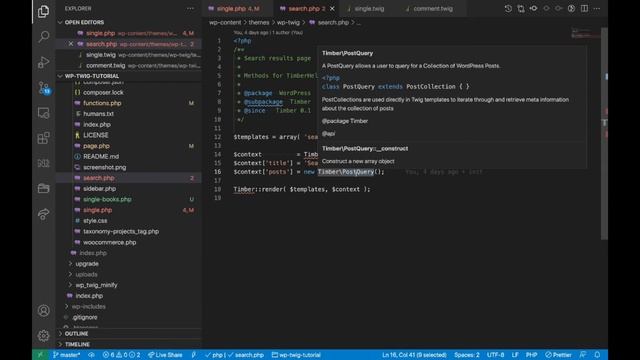
Task: Click themes in breadcrumb path
Action: pos(259,22)
